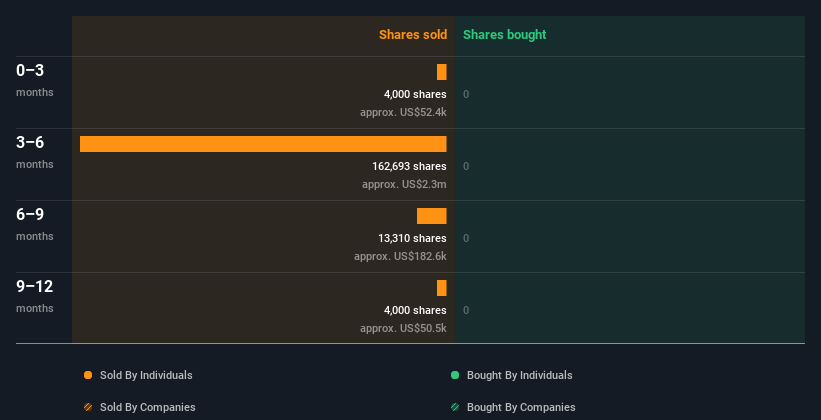This screenshot has width=821, height=420.
Task: Click the 13,310 shares value
Action: click(412, 238)
